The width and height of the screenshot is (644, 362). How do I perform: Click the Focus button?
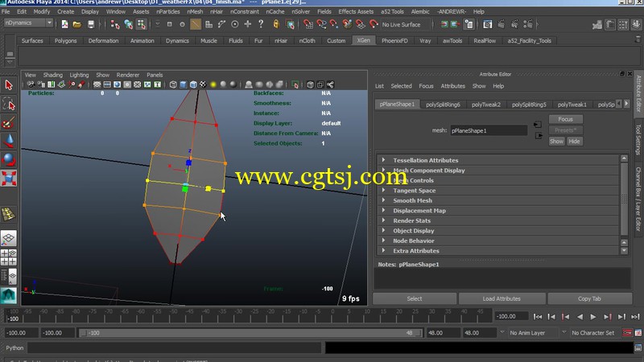(565, 119)
